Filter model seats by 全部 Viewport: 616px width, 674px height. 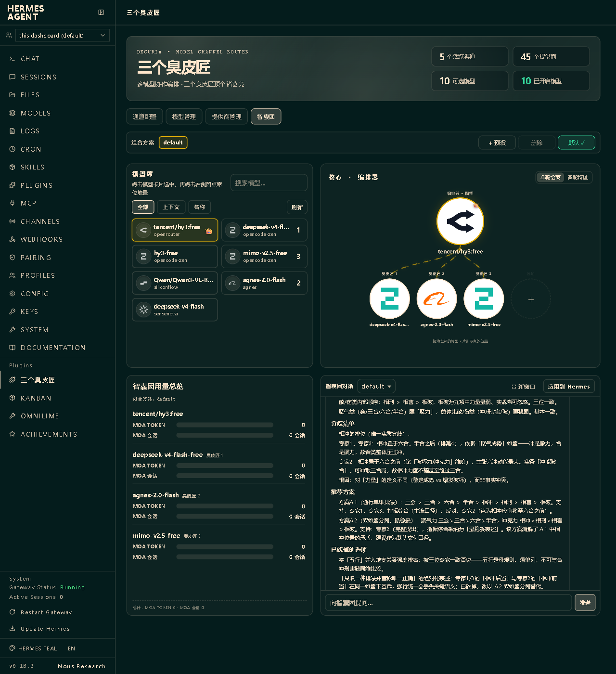(143, 207)
